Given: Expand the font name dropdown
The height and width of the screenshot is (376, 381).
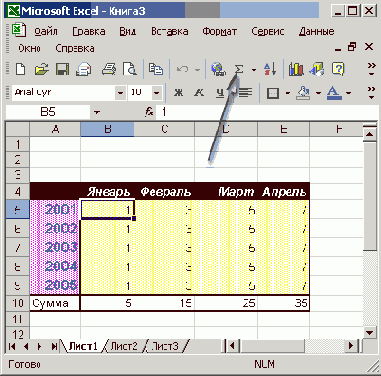Looking at the screenshot, I should 120,93.
